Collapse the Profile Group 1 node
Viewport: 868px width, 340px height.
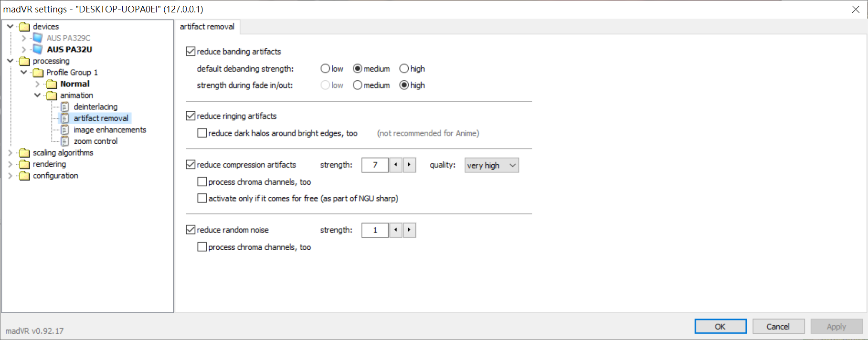tap(24, 72)
